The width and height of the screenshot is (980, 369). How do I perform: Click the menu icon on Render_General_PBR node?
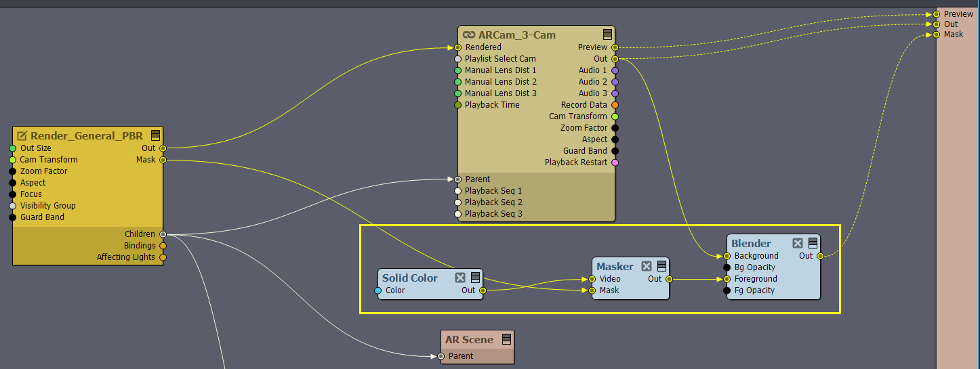pyautogui.click(x=155, y=135)
